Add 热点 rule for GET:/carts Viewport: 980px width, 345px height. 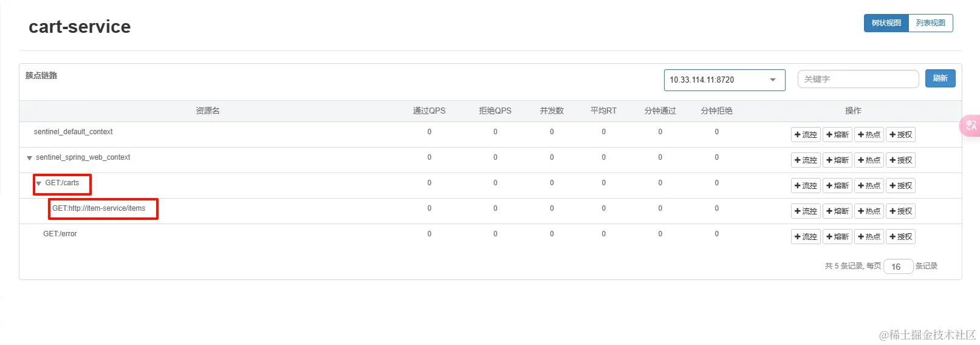click(869, 186)
